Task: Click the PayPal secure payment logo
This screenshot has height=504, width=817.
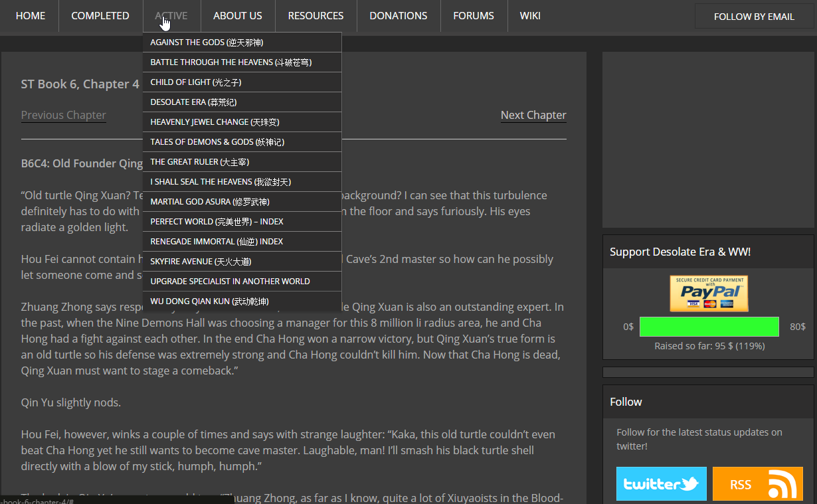Action: 708,294
